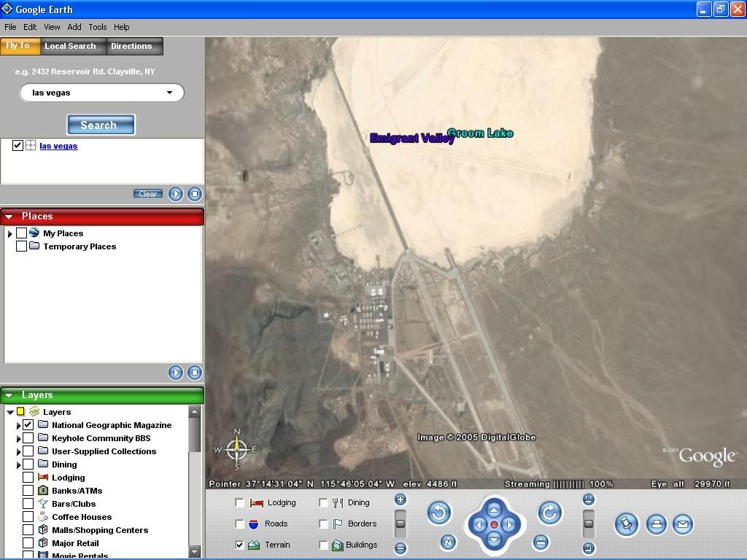Image resolution: width=747 pixels, height=560 pixels.
Task: Uncheck National Geographic Magazine layer
Action: coord(28,424)
